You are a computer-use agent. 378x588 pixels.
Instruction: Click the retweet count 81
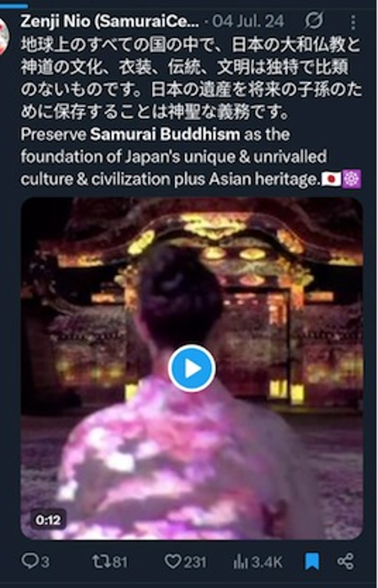click(120, 562)
